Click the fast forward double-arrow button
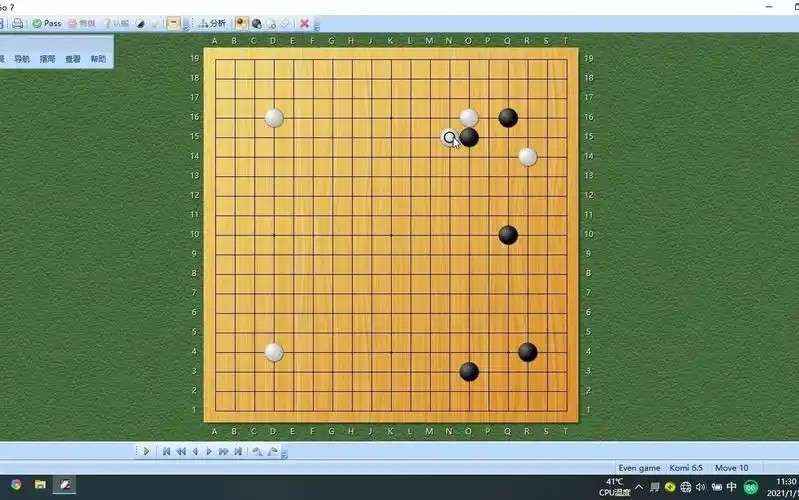799x500 pixels. [223, 451]
